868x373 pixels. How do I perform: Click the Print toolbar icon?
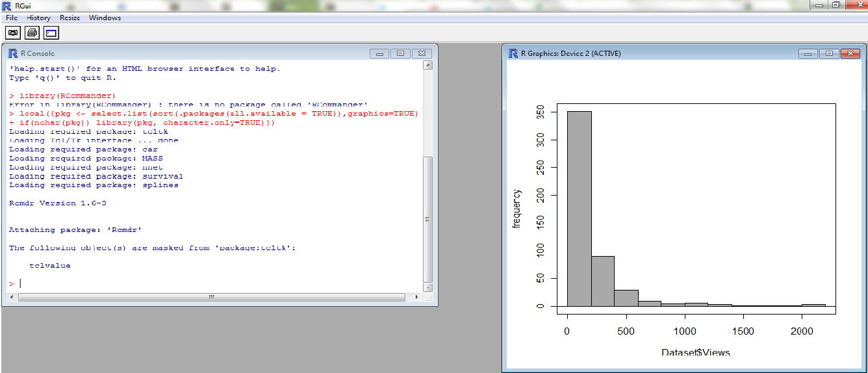tap(32, 32)
